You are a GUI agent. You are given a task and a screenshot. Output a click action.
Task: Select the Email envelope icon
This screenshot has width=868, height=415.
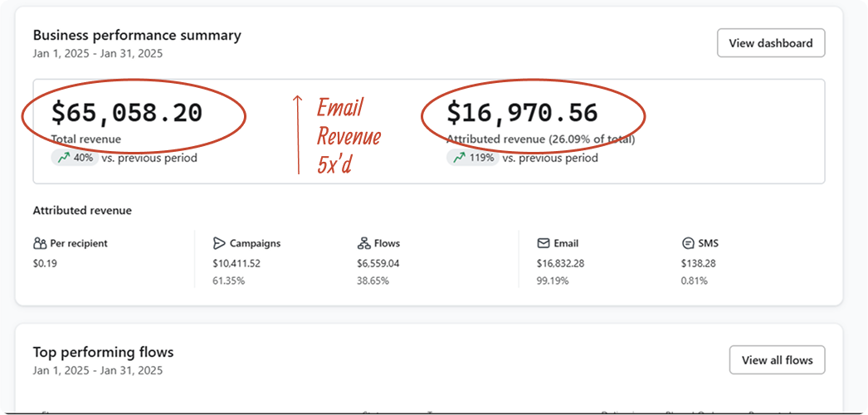coord(544,244)
